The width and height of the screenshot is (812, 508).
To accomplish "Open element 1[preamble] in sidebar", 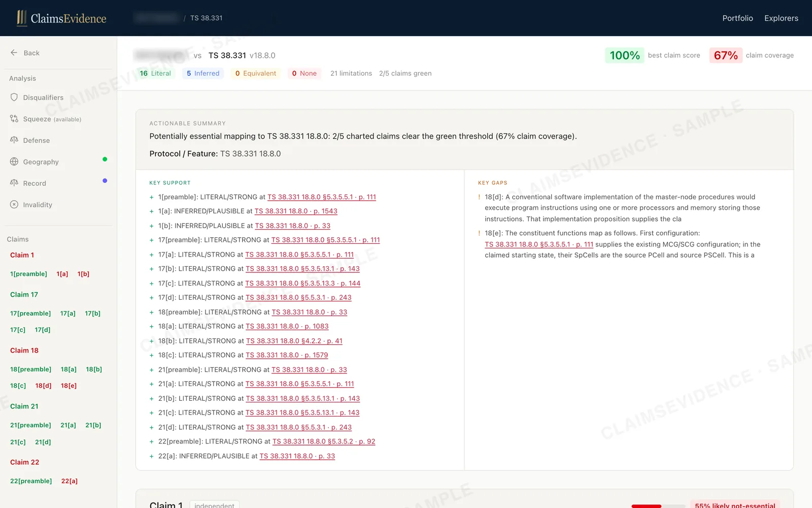I will [28, 274].
